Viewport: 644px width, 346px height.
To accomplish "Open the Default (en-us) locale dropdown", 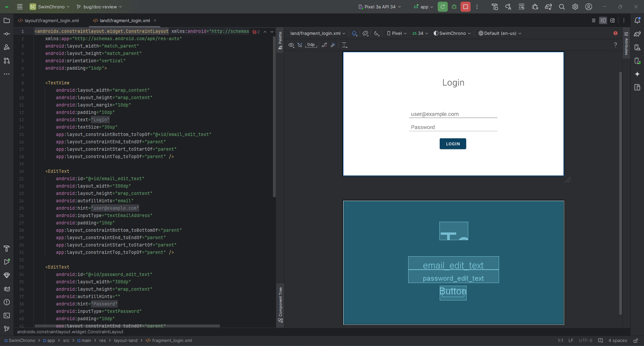I will tap(500, 33).
